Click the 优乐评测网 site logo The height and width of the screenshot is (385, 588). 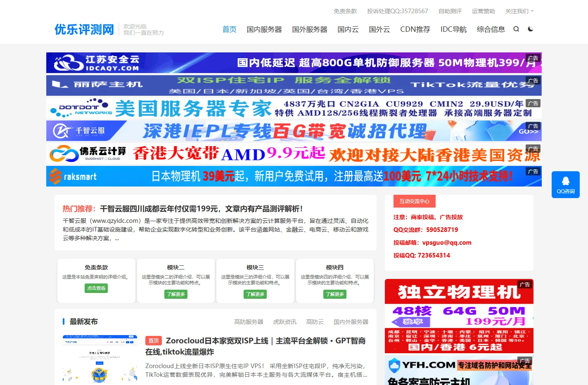(x=84, y=29)
